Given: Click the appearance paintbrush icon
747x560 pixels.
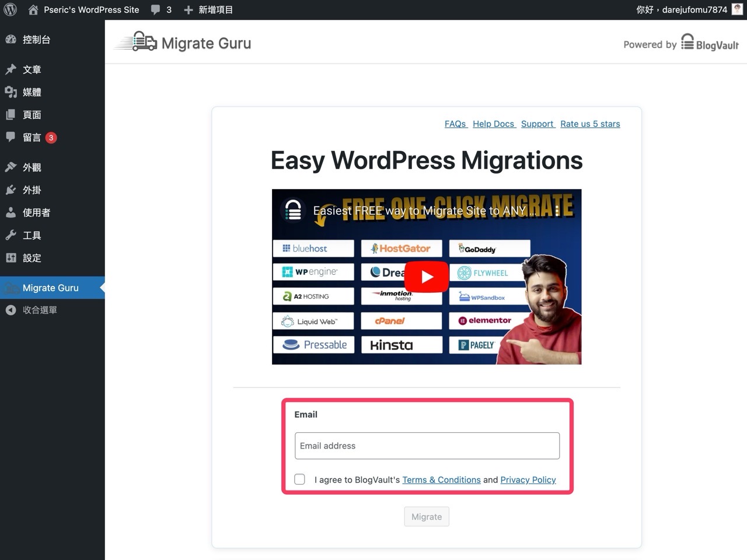Looking at the screenshot, I should 11,167.
